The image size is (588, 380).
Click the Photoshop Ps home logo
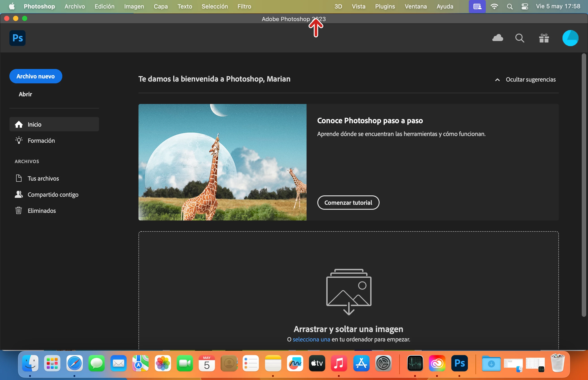coord(17,38)
